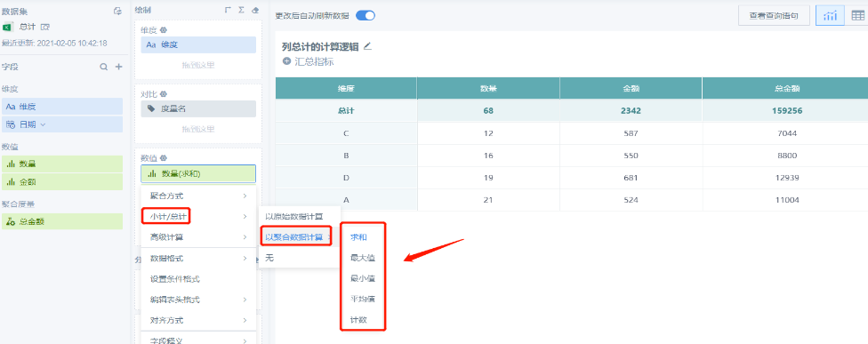
Task: Click the plus icon for 汇总指标
Action: tap(286, 61)
